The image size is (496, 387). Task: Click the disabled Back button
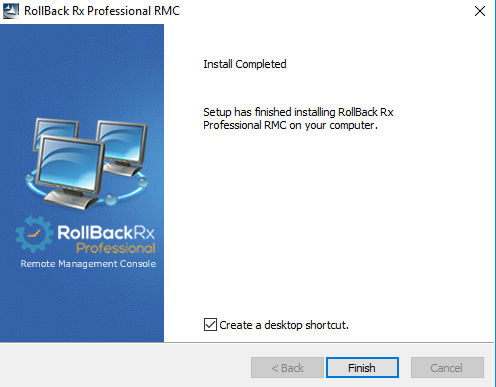click(287, 368)
